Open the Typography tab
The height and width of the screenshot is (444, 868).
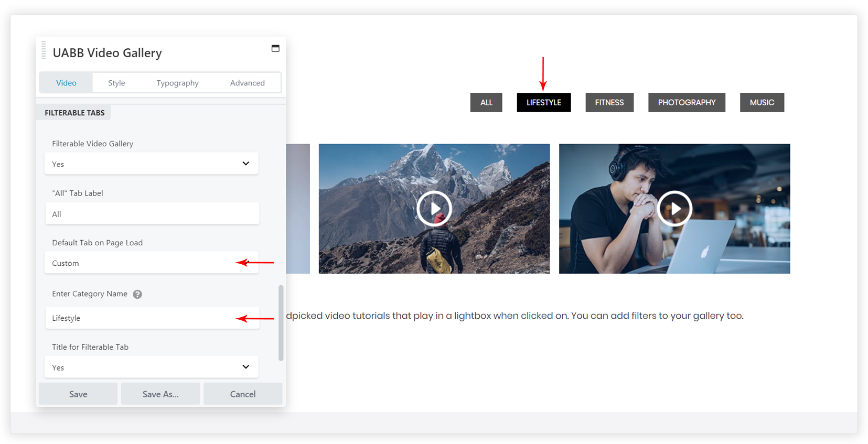point(177,83)
